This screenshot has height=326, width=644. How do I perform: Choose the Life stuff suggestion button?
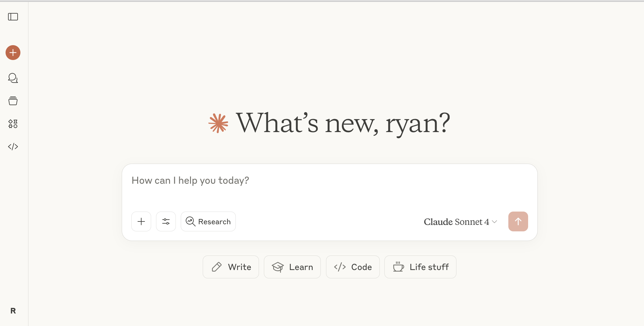[420, 267]
